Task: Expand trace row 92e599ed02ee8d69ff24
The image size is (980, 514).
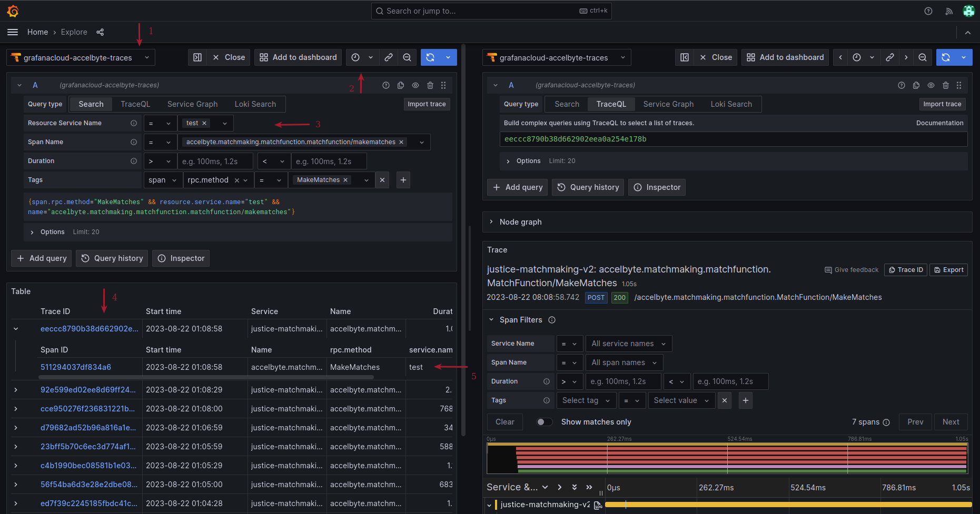Action: point(16,390)
